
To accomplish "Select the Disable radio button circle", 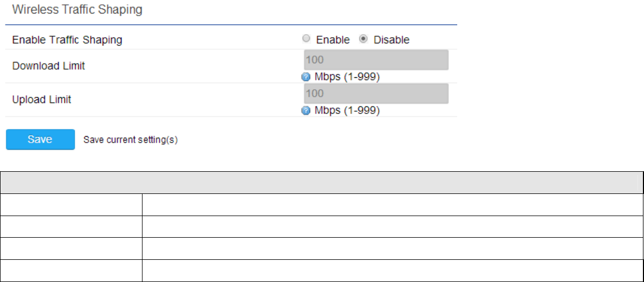I will click(x=363, y=39).
